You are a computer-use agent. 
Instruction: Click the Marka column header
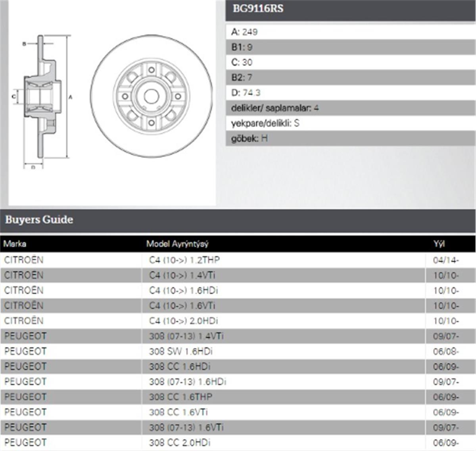tap(15, 244)
